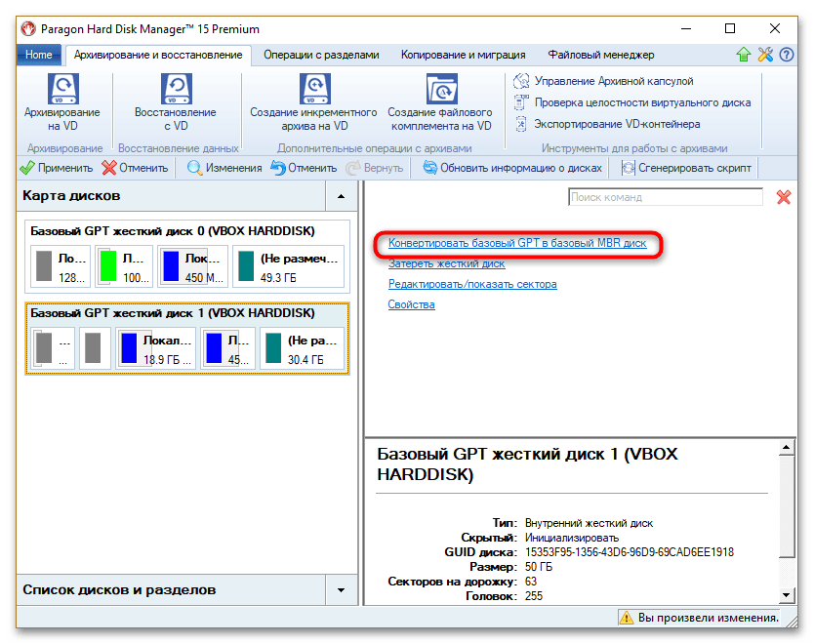Screen dimensions: 814x644
Task: Click the Paragon app logo icon
Action: [x=28, y=28]
